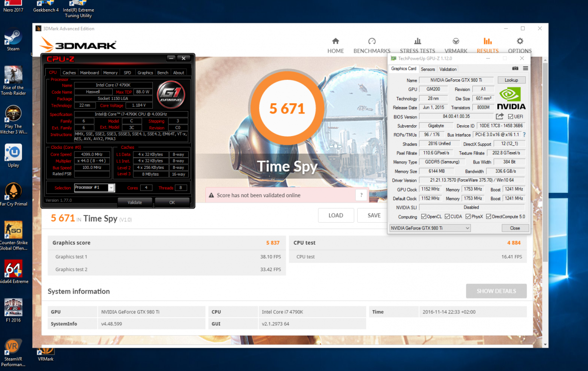
Task: Share the BIOS via export icon in GPU-Z
Action: (500, 116)
